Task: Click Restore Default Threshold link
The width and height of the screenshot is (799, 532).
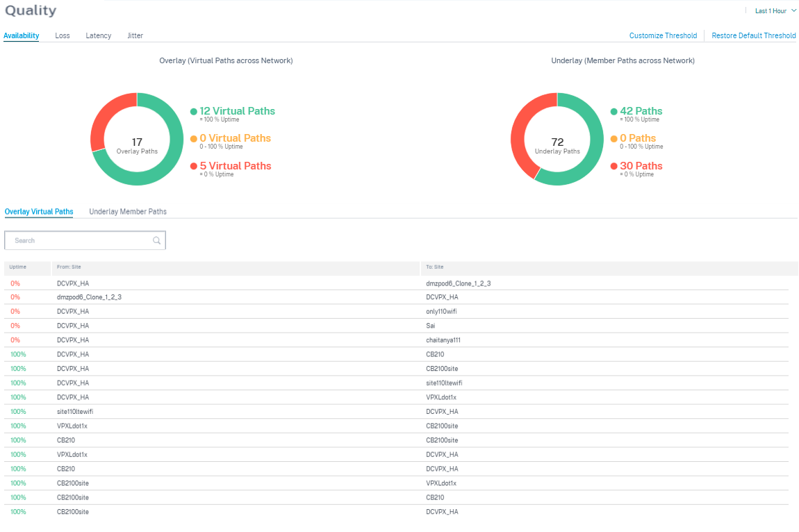Action: [754, 35]
